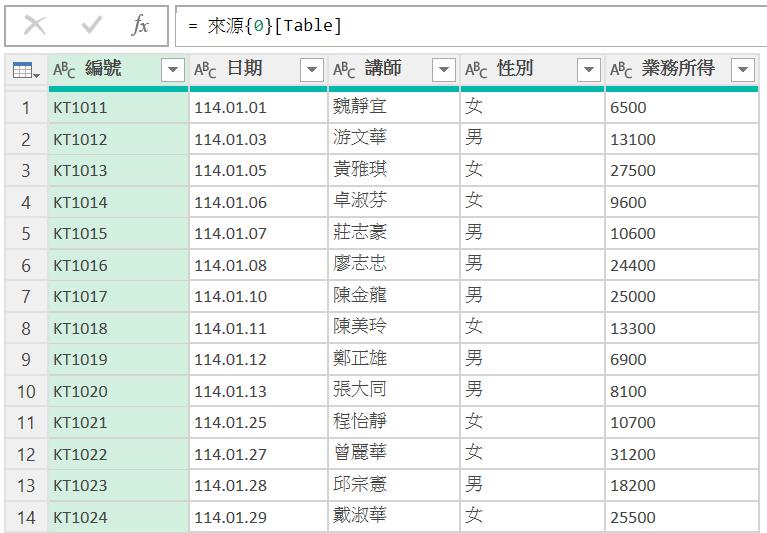Click the ABC type icon for 講師 column
This screenshot has width=767, height=533.
344,69
